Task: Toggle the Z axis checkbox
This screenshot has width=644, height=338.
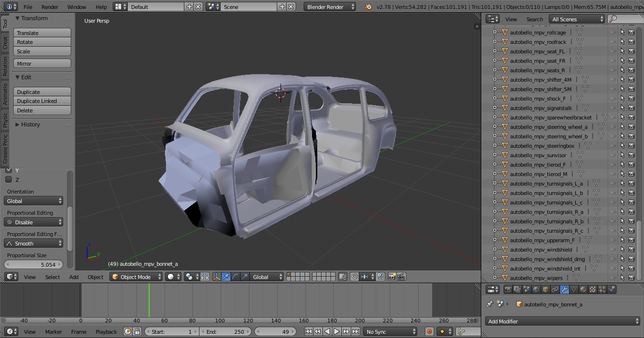Action: coord(8,179)
